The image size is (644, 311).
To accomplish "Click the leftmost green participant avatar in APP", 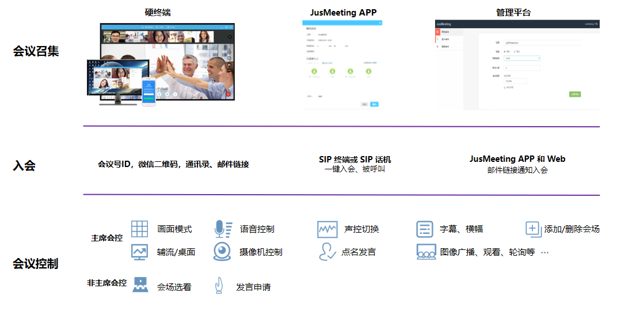I will 314,71.
